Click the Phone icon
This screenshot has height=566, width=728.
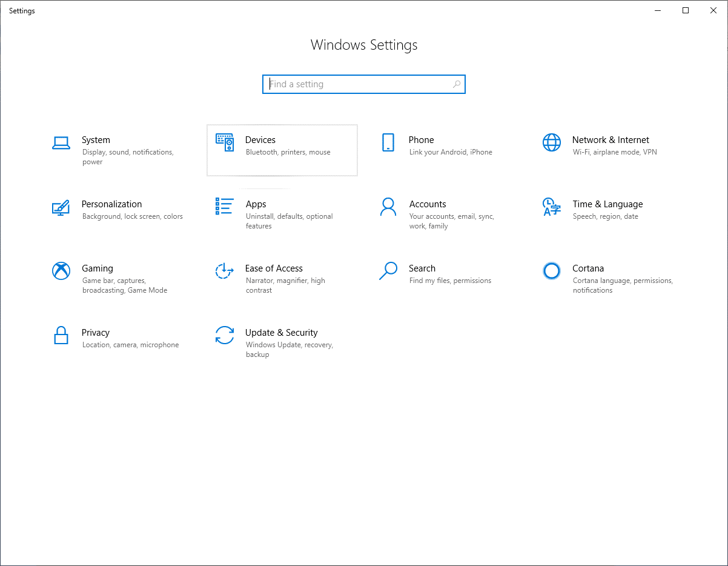coord(388,142)
